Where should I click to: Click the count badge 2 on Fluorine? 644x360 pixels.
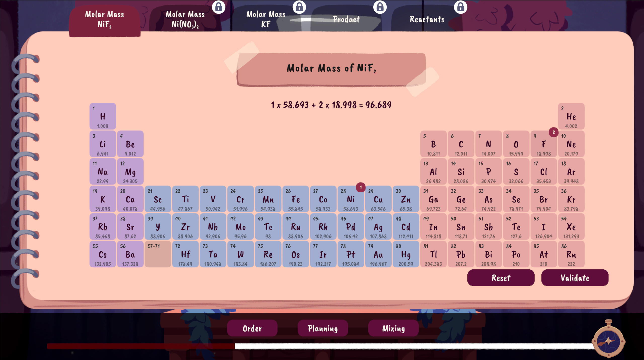tap(553, 132)
